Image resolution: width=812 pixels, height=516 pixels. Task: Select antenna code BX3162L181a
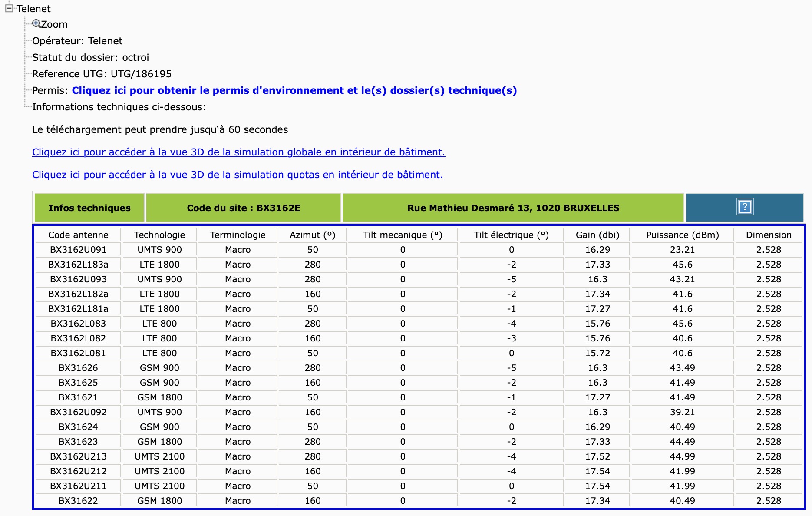point(78,309)
